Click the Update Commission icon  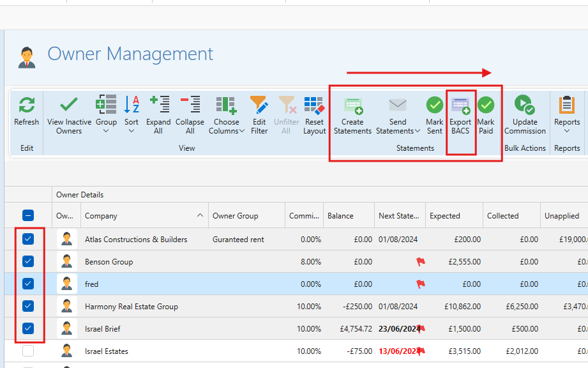tap(525, 105)
